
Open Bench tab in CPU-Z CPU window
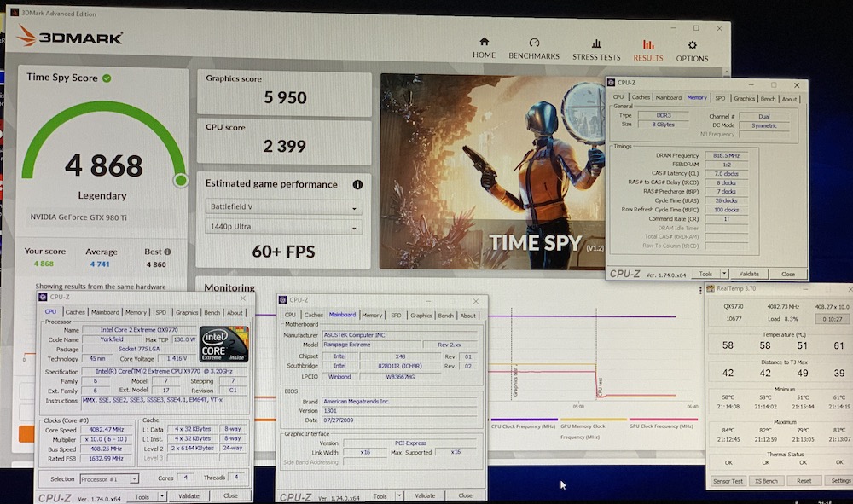212,313
